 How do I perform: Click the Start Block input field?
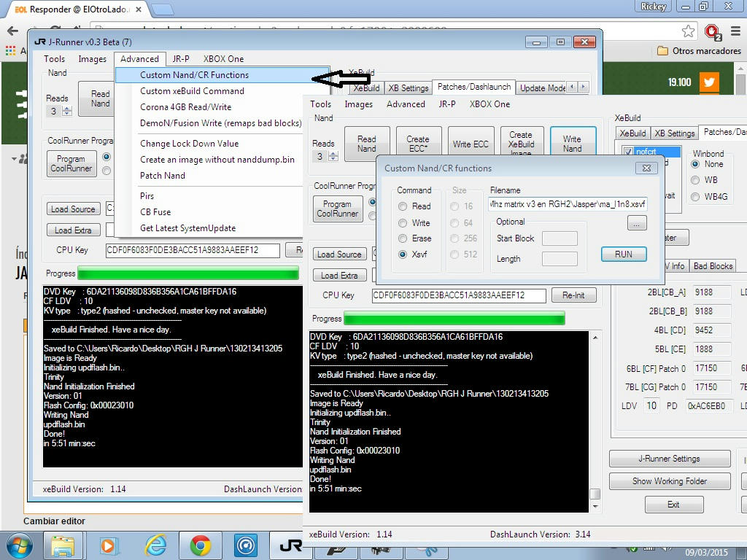pyautogui.click(x=560, y=238)
